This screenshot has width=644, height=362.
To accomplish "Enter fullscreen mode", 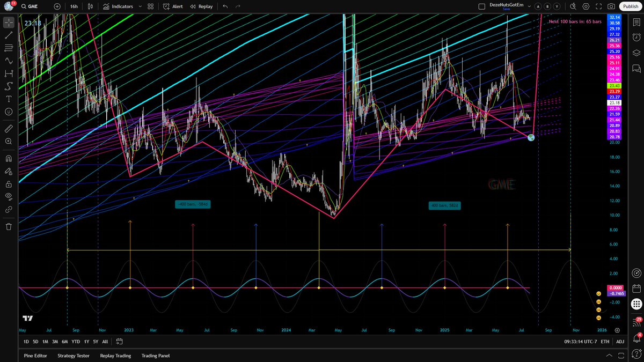I will [598, 6].
